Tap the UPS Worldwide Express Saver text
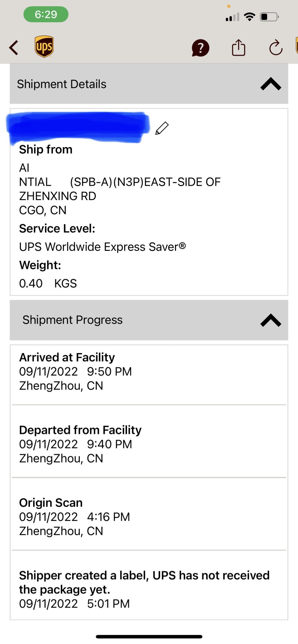The image size is (298, 644). point(102,247)
